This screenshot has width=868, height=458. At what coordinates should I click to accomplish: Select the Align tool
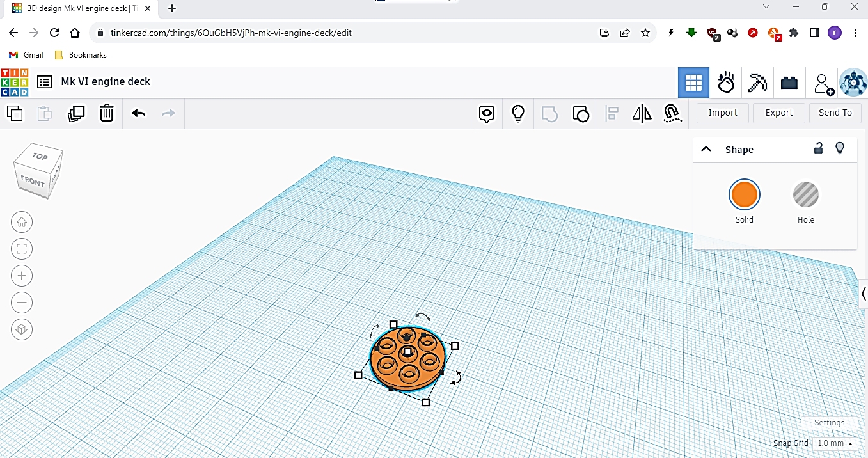[612, 114]
